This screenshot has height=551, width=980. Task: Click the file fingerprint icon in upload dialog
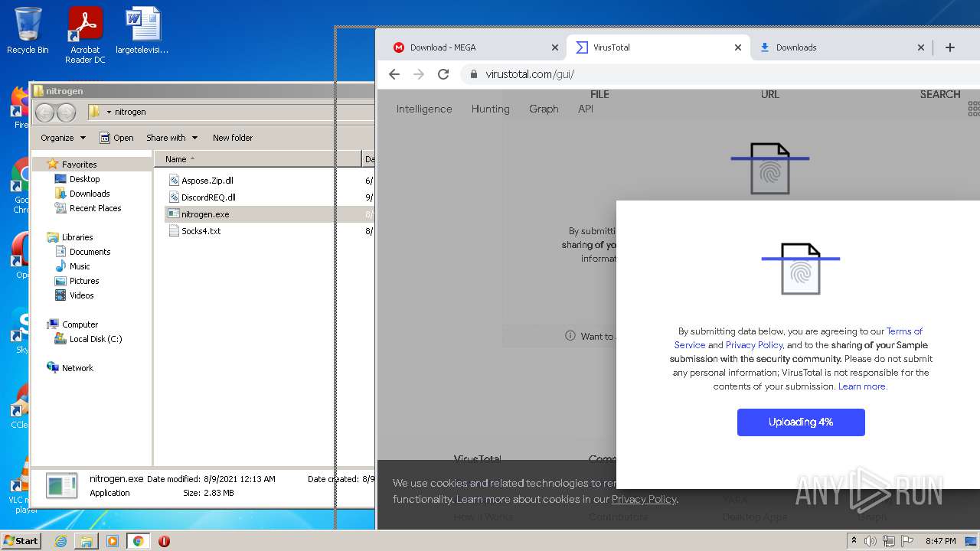[801, 269]
